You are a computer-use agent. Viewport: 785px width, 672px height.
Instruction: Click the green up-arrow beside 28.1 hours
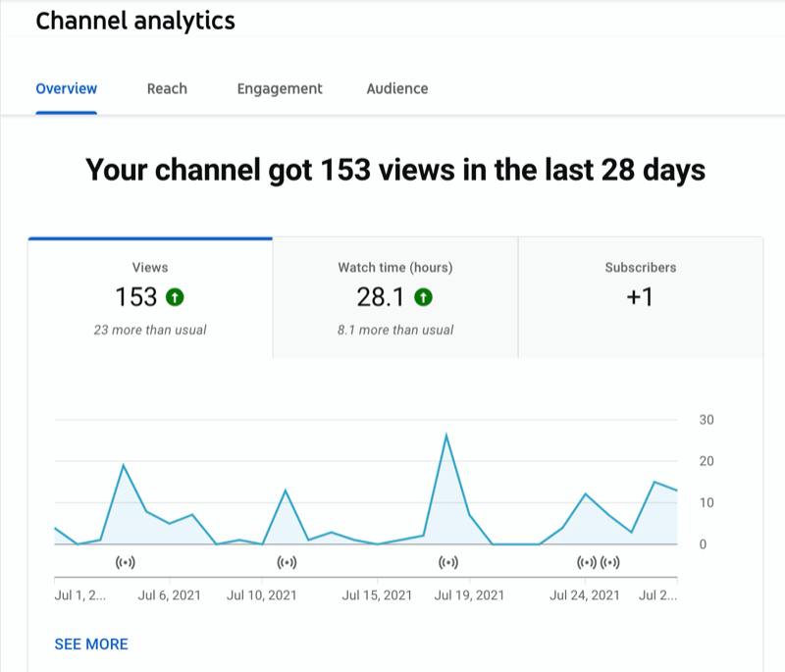point(424,297)
